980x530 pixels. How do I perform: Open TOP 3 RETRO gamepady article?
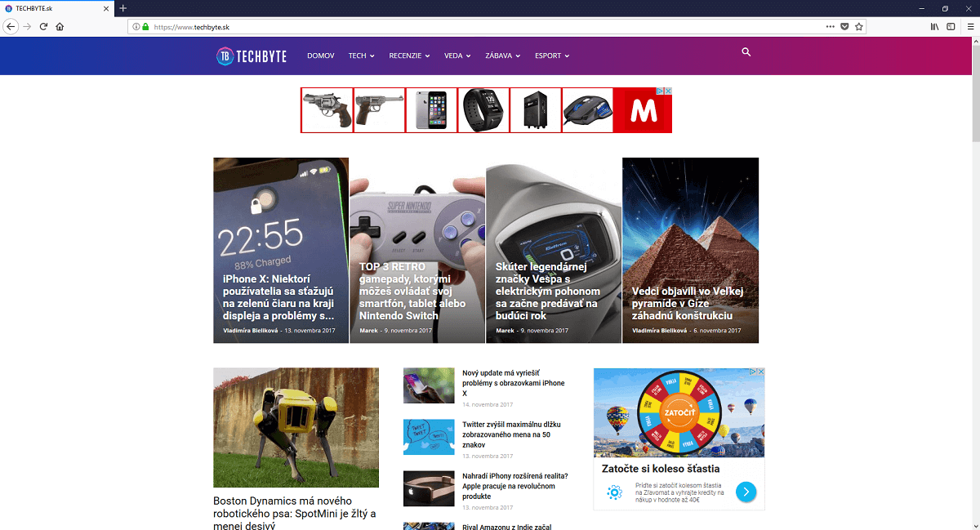pos(412,291)
